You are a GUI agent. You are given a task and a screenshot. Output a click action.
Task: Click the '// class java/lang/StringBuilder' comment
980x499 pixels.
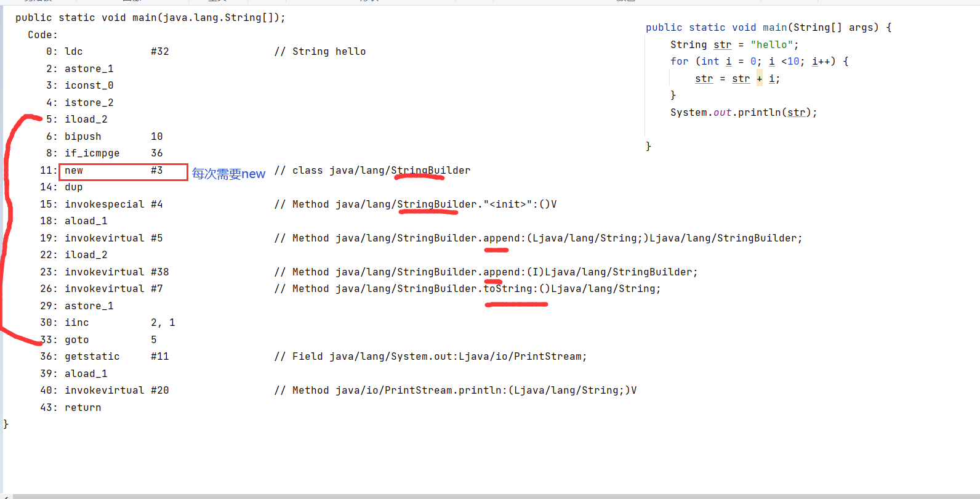[372, 171]
